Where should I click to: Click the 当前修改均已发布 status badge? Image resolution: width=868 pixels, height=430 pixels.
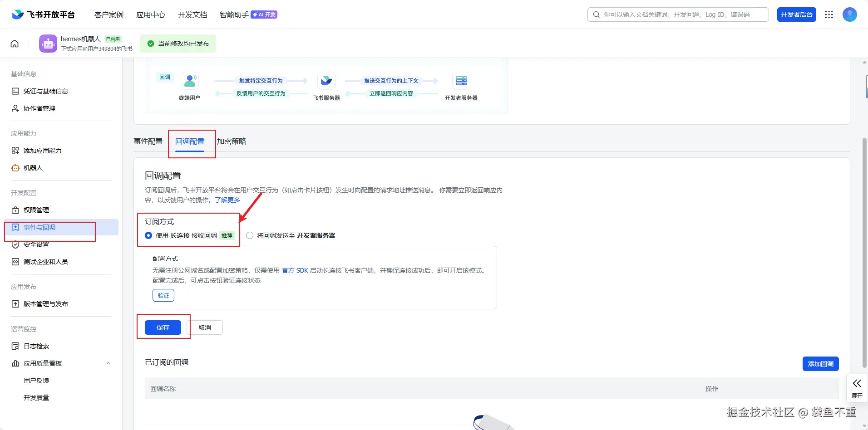tap(178, 44)
